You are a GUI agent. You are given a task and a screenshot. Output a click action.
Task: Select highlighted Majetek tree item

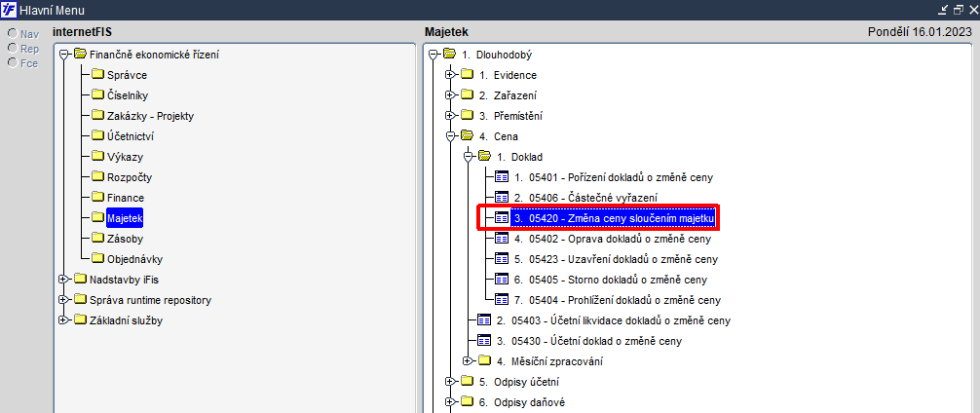coord(125,218)
